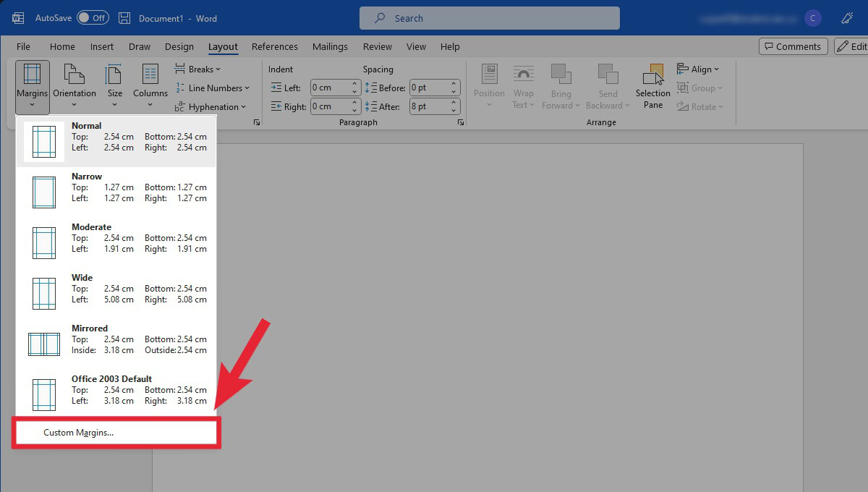The image size is (868, 492).
Task: Click the Save icon in title bar
Action: tap(124, 18)
